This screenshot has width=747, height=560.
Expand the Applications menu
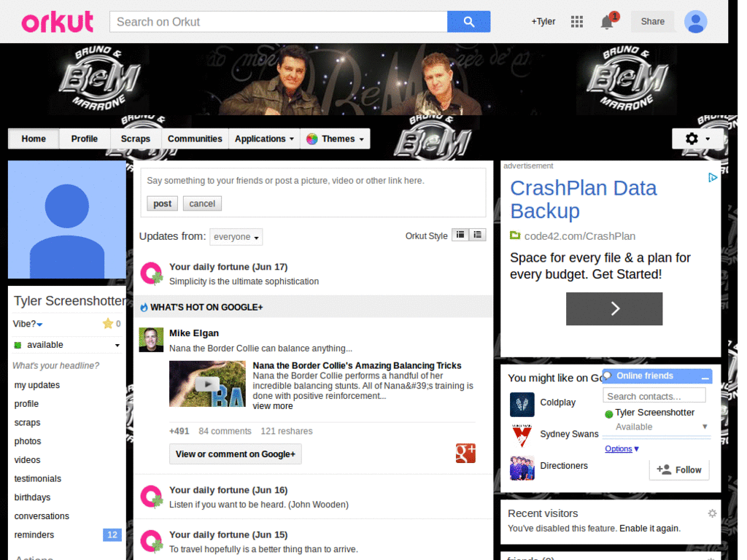264,139
